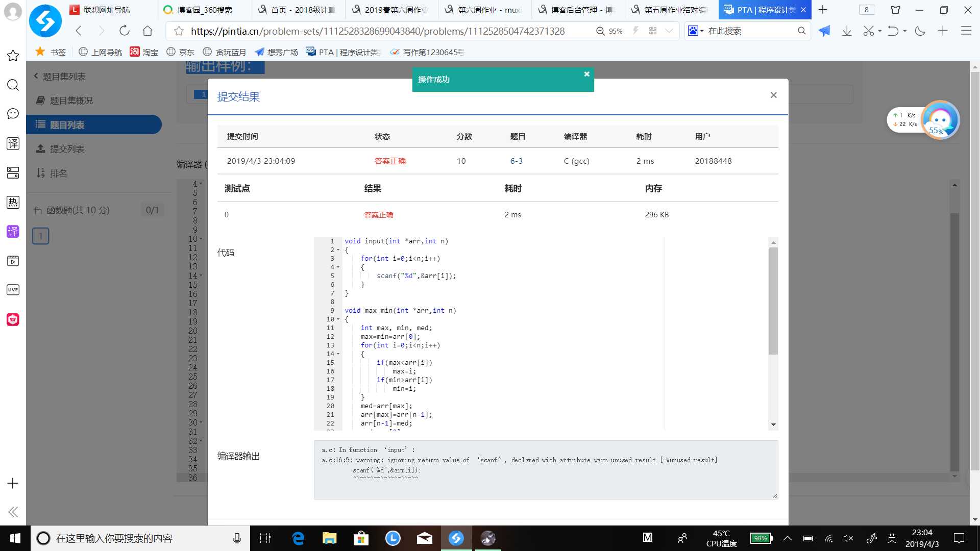Select the translate icon in sidebar
Screen dimensions: 980x551
tap(13, 143)
